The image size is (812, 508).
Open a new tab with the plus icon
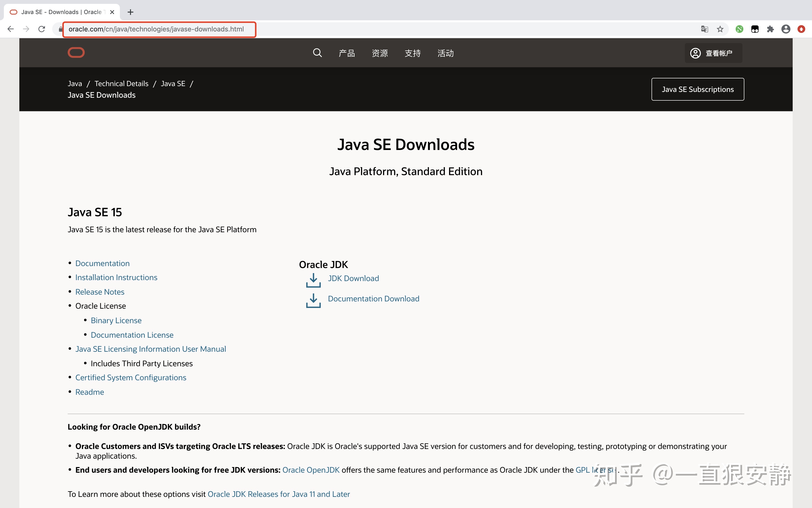coord(130,12)
